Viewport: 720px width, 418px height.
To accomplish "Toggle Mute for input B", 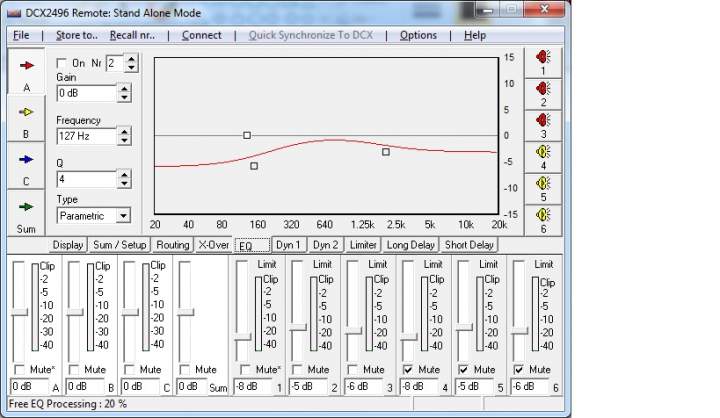I will pos(73,369).
